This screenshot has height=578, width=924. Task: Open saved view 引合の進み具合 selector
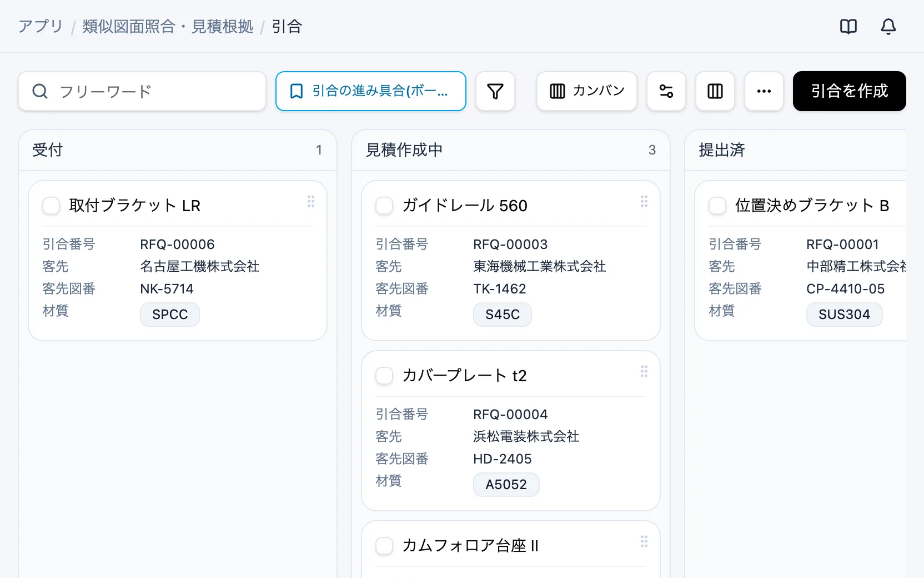tap(371, 91)
